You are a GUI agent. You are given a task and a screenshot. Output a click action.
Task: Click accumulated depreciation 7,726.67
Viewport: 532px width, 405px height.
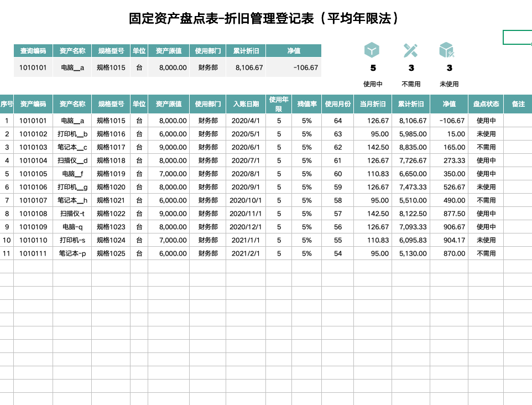coord(410,160)
